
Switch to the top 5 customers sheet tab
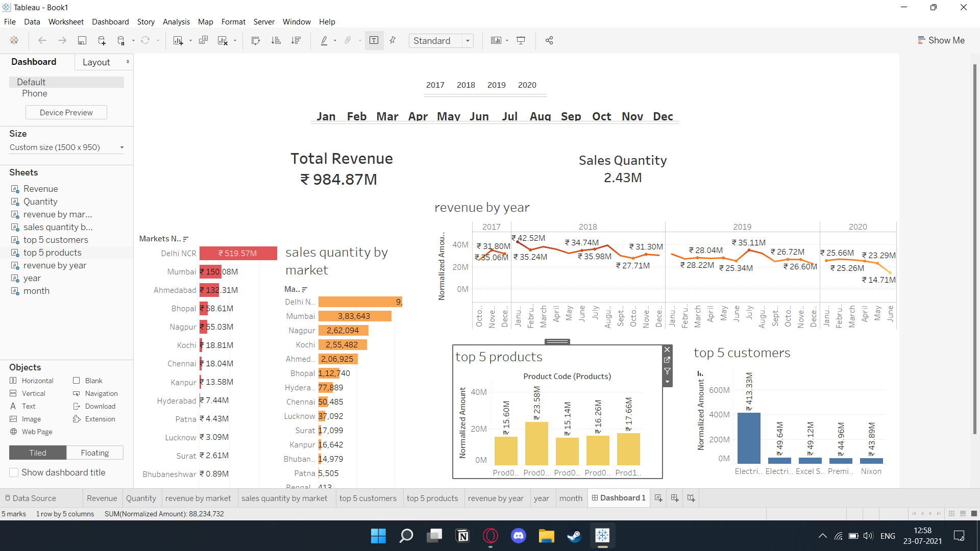coord(368,498)
